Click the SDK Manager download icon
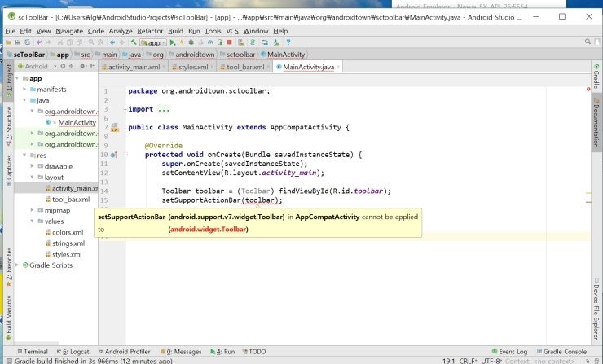 pos(276,42)
